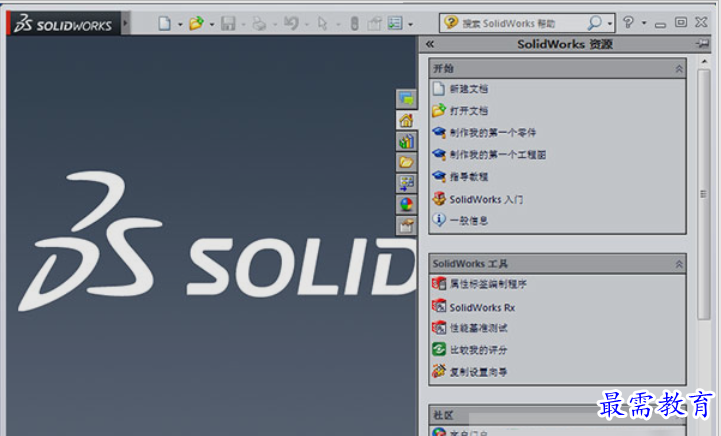Open the File Properties toolbar icon

pos(374,23)
